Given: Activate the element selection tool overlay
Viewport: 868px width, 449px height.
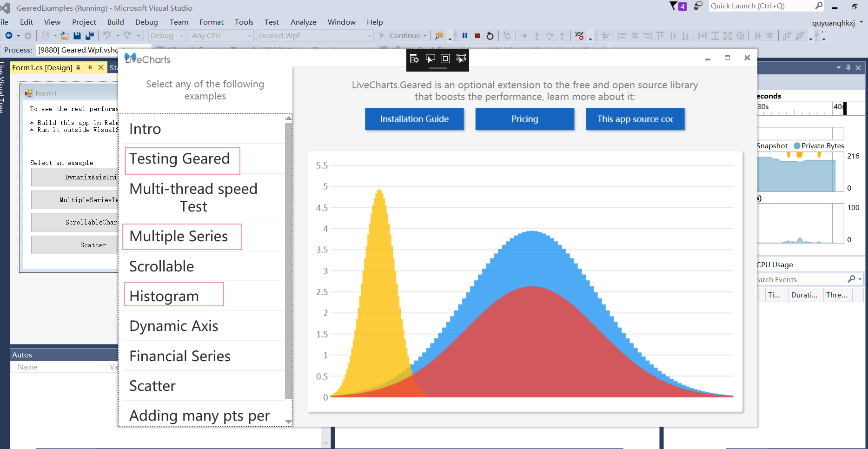Looking at the screenshot, I should point(430,59).
